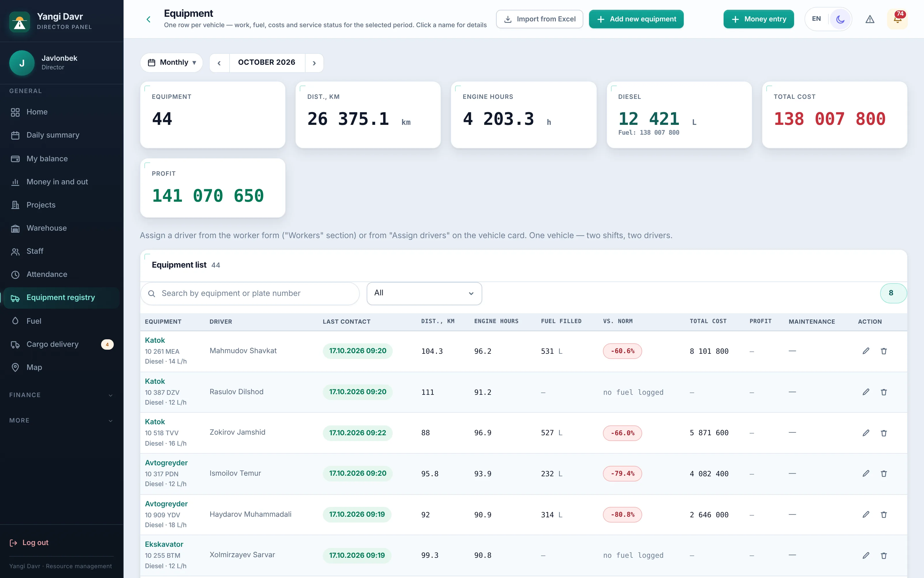Open Ekskavator 10 255 BTM details
Screen dimensions: 924x578
click(164, 544)
